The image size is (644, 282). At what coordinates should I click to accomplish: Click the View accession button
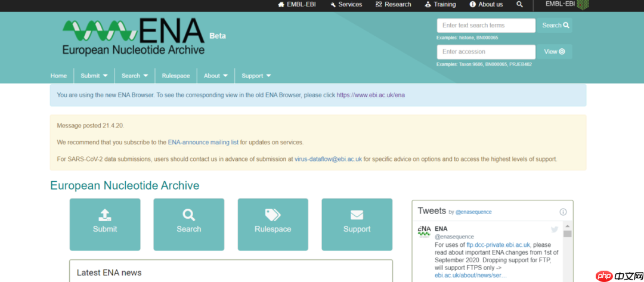[x=555, y=52]
